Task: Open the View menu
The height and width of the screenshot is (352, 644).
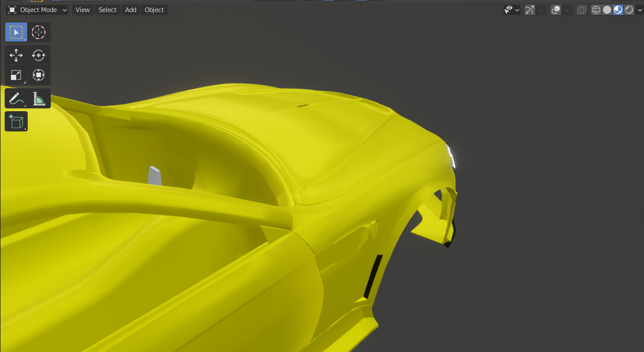Action: [x=82, y=10]
